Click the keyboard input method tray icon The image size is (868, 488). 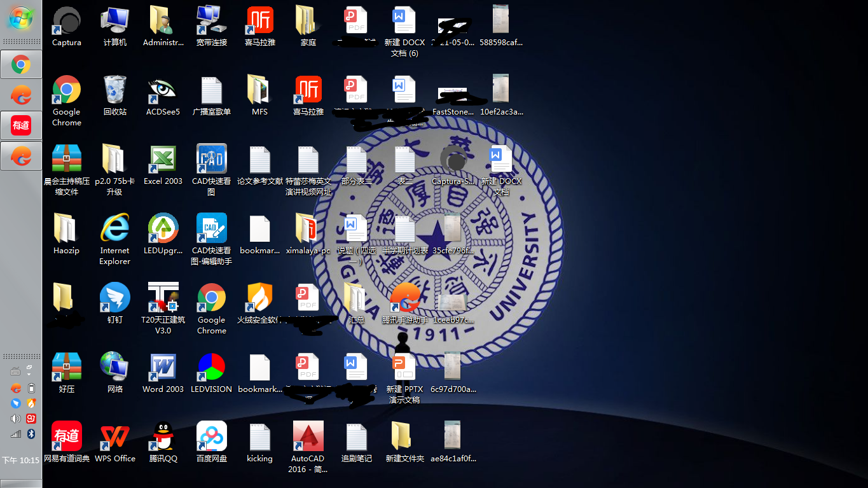(x=15, y=372)
